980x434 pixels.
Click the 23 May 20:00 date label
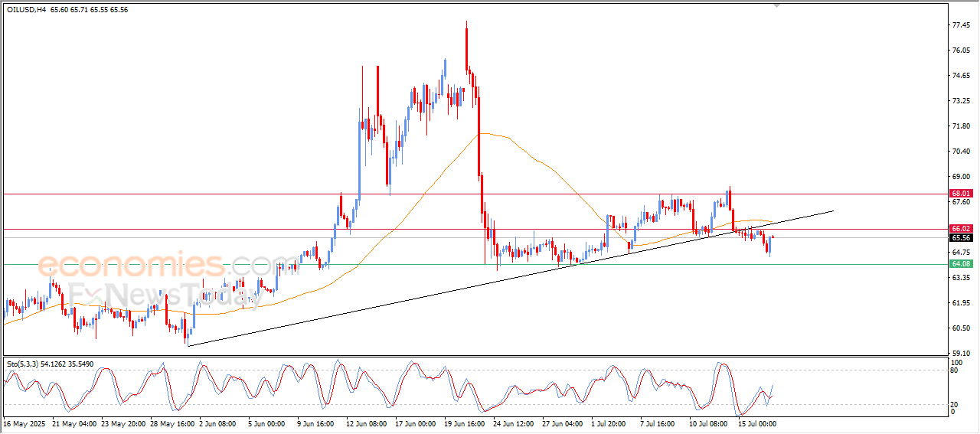(x=124, y=423)
